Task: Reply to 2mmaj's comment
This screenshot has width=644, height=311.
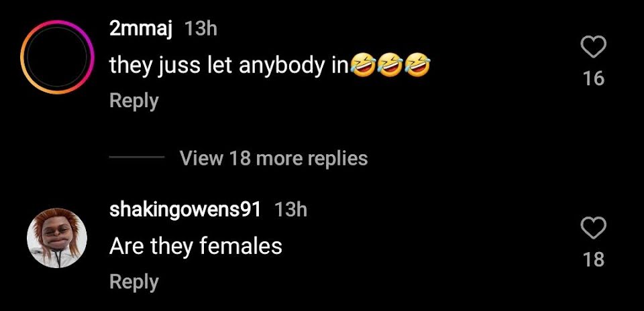Action: [134, 101]
